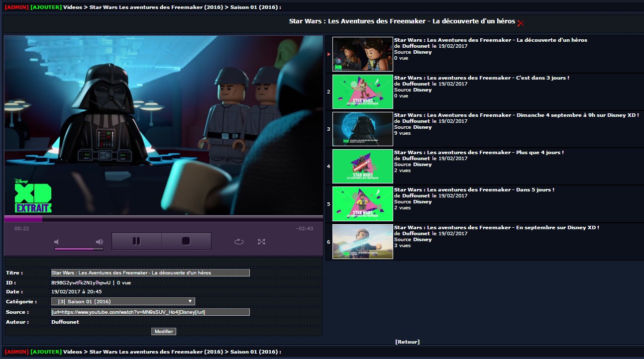Delete video using red X beside title
Viewport: 644px width, 359px height.
coord(521,23)
